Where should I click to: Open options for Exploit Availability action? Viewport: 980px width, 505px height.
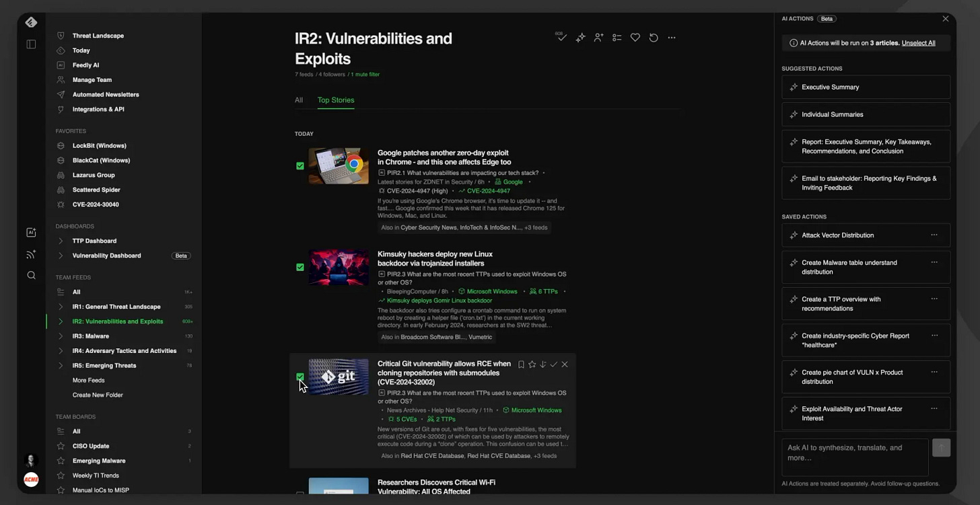coord(934,408)
